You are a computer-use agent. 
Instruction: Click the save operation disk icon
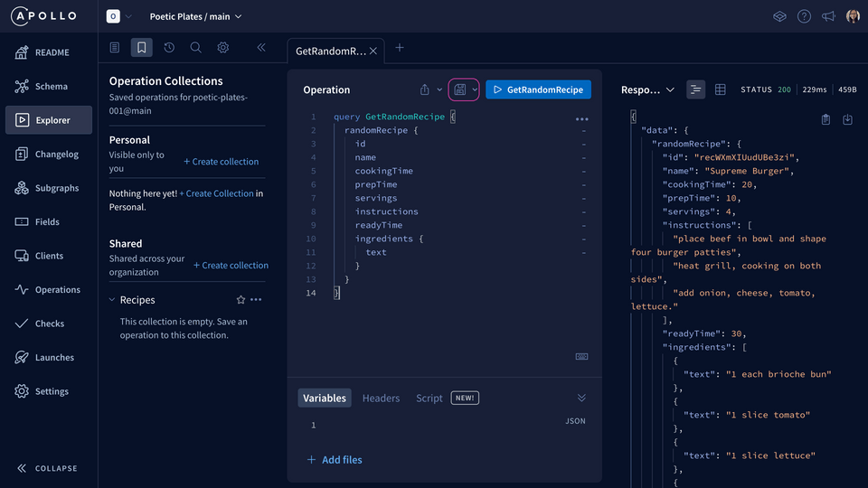pos(460,89)
